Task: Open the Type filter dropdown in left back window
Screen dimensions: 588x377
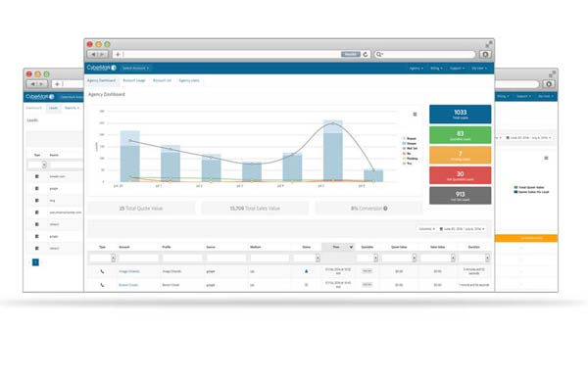Action: click(37, 165)
